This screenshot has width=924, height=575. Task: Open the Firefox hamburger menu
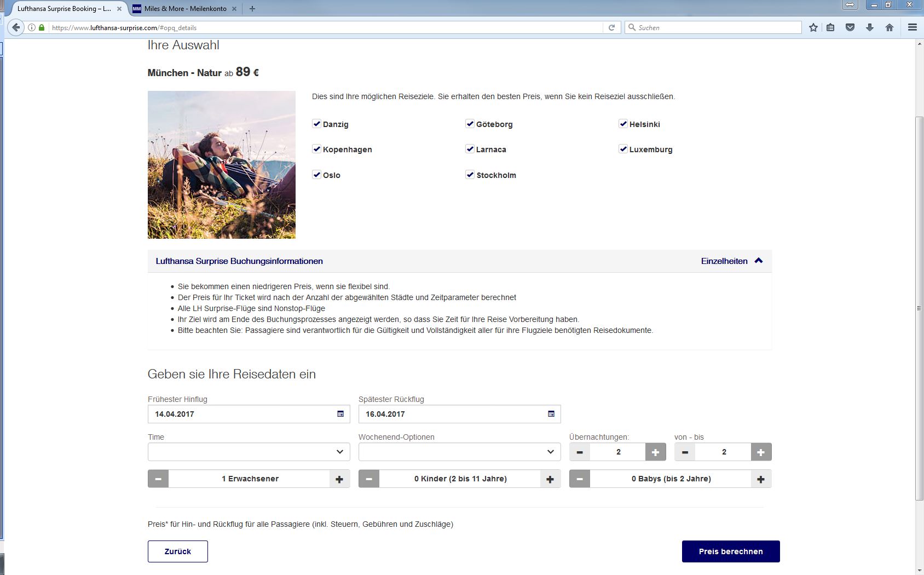pyautogui.click(x=912, y=27)
